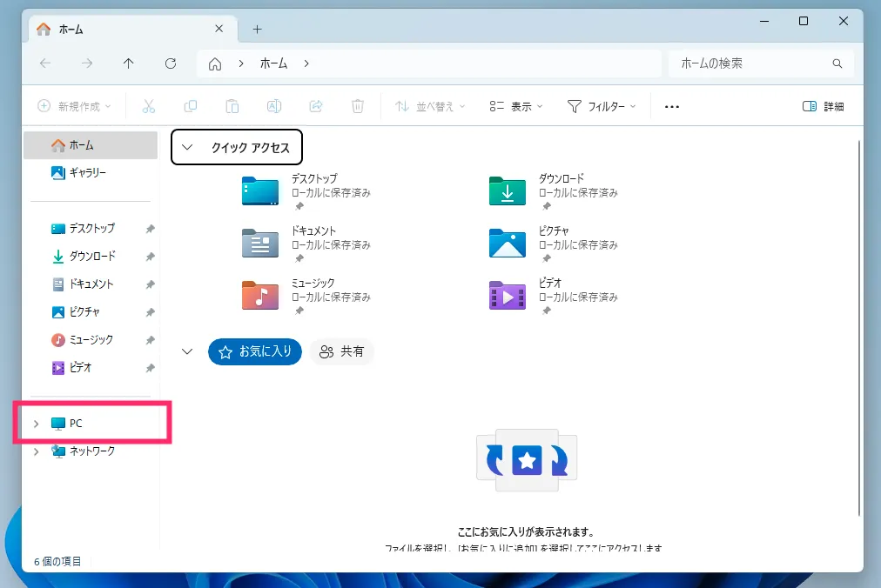Click the Cut scissors icon in toolbar
This screenshot has width=881, height=588.
point(148,106)
